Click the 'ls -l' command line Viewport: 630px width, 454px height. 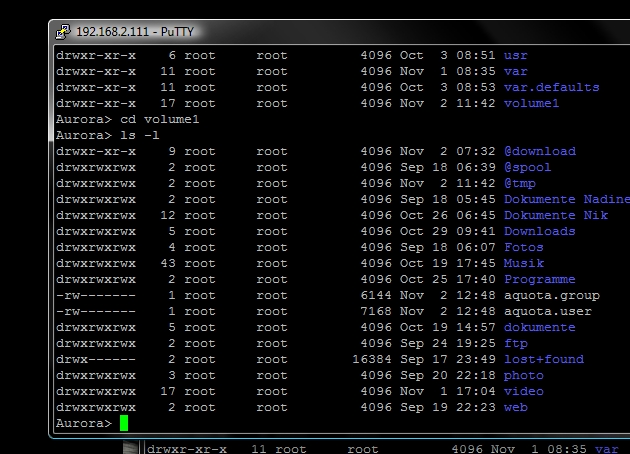click(108, 135)
